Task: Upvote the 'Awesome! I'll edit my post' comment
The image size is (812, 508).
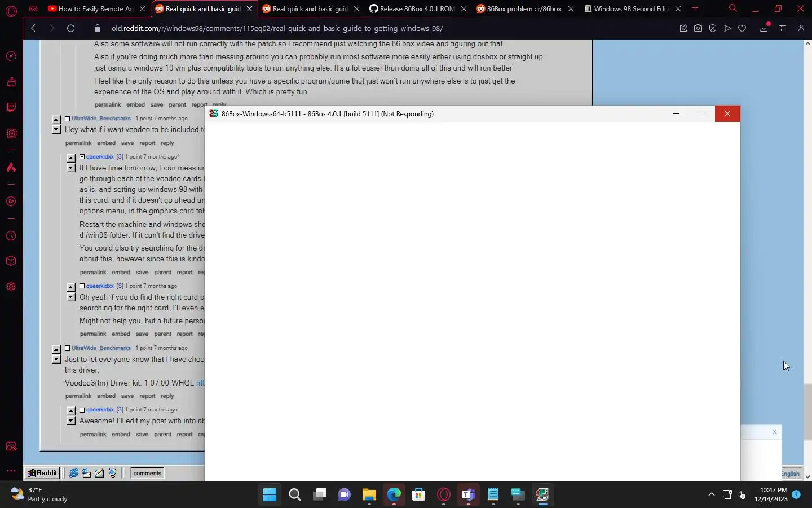Action: (x=70, y=411)
